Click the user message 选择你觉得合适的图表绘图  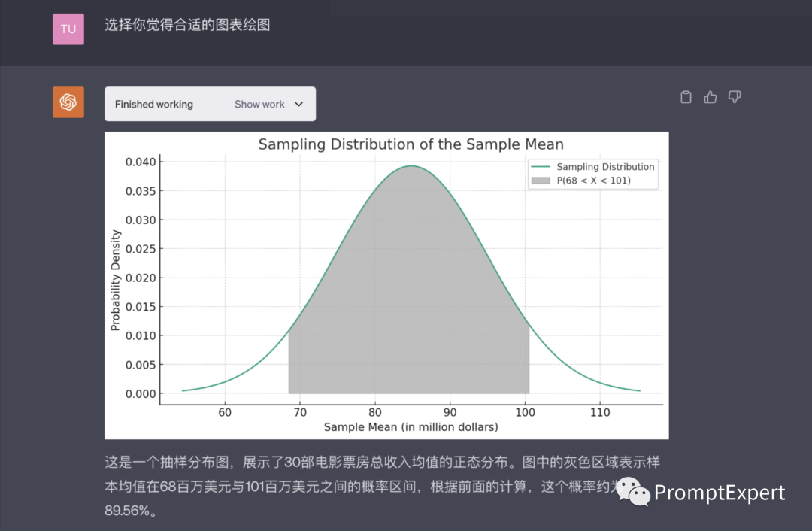pyautogui.click(x=187, y=26)
